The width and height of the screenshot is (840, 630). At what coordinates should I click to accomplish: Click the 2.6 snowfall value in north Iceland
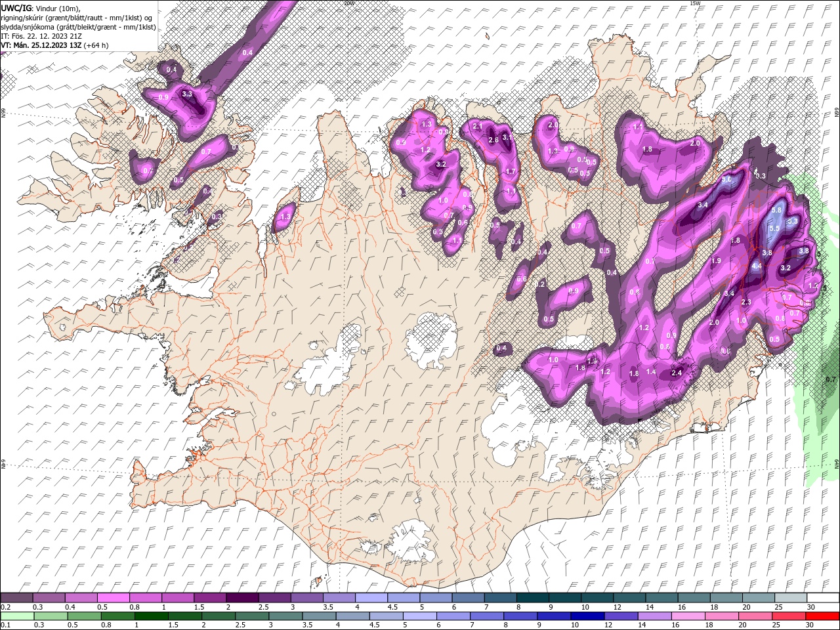coord(493,140)
